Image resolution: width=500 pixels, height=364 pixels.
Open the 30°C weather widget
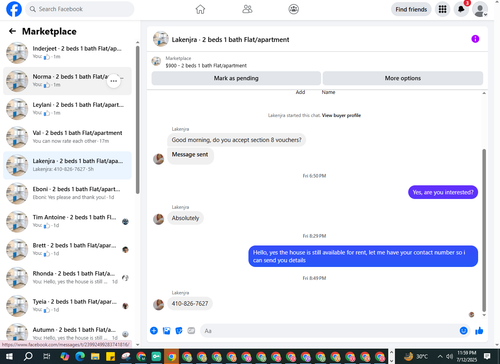[416, 356]
